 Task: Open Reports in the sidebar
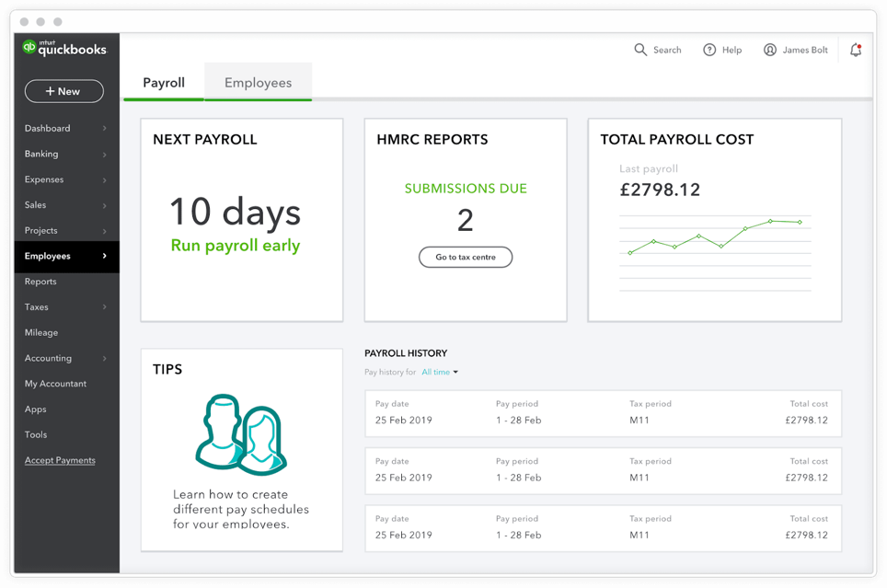[40, 282]
